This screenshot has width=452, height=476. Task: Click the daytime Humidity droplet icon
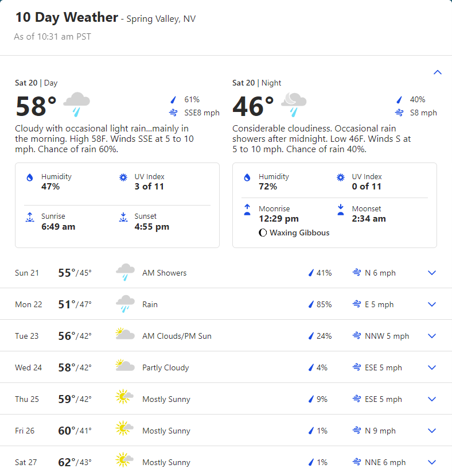click(30, 177)
